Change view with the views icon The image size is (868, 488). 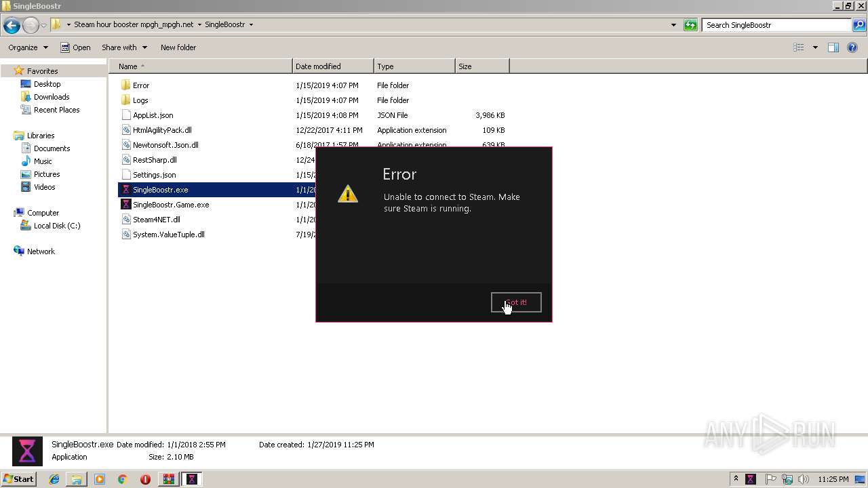(x=799, y=47)
